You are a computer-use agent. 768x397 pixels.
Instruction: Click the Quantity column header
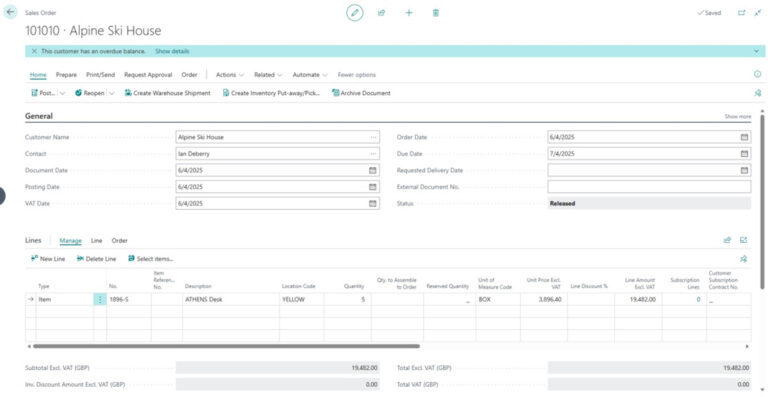[354, 286]
